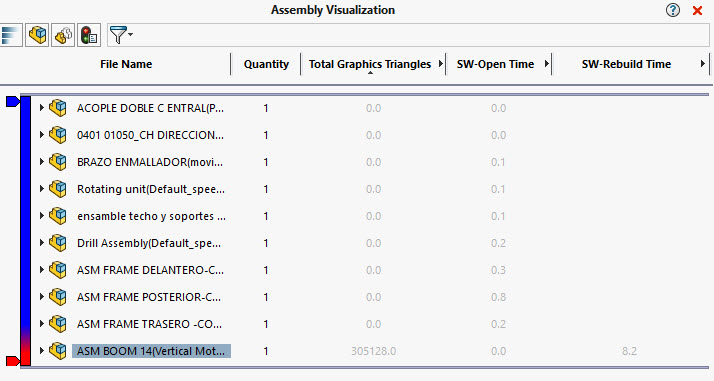Expand the ACOPLE DOBLE C ENTRAL tree item
Screen dimensions: 714x381
click(x=41, y=108)
